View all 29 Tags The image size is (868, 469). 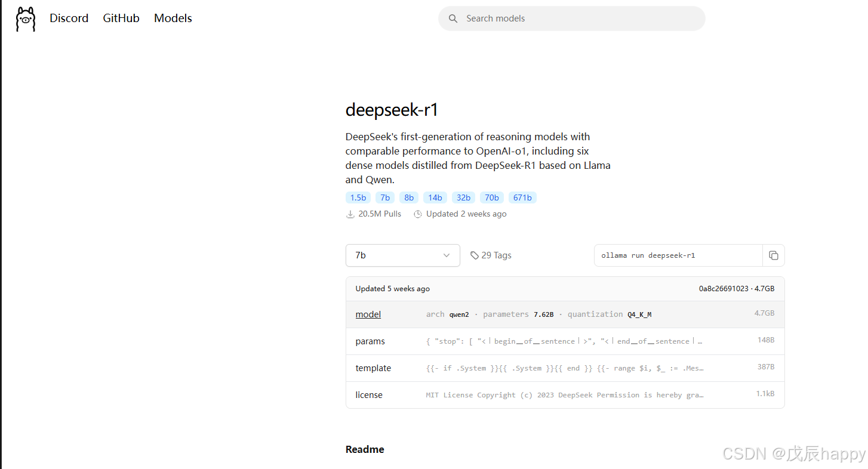[x=491, y=255]
